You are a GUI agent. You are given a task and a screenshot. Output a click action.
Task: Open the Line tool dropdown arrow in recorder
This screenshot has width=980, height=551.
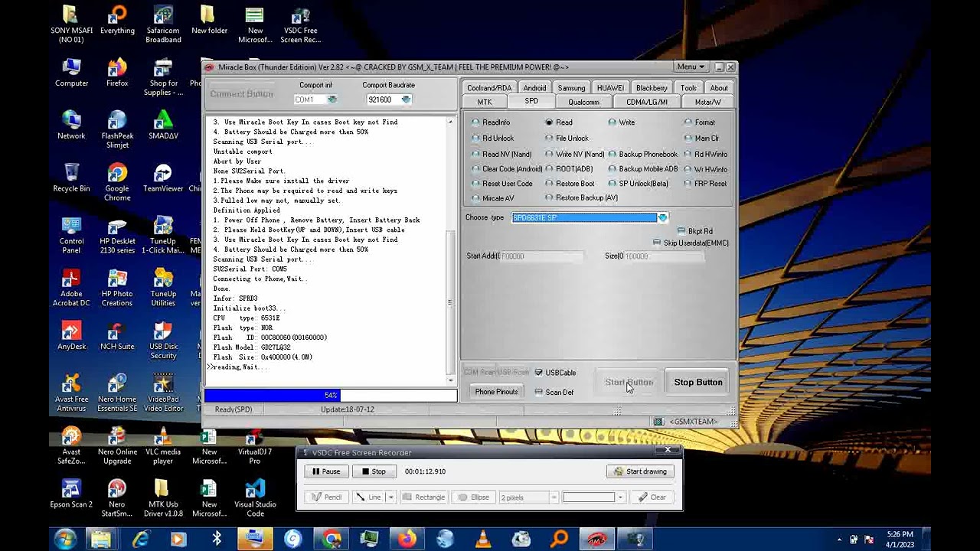[x=390, y=497]
